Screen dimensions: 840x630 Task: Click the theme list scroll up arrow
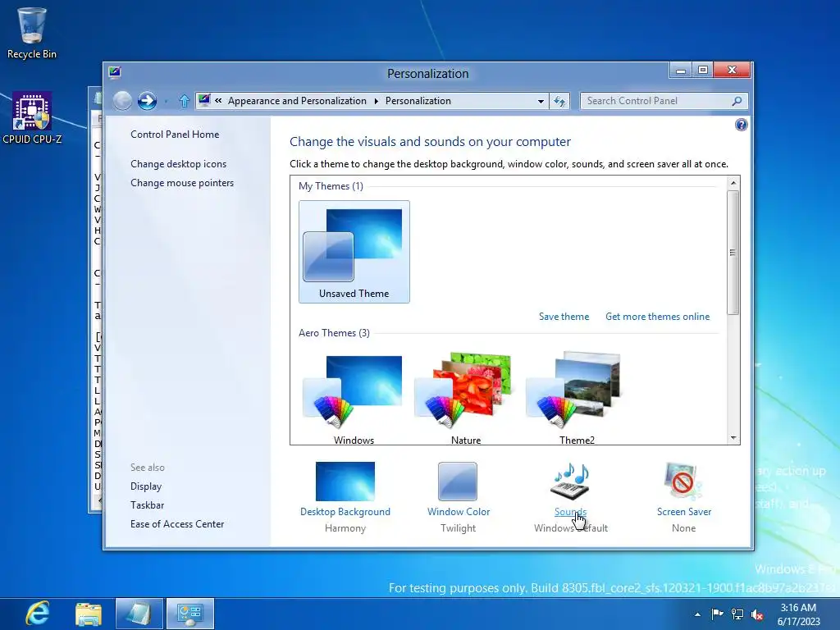(x=733, y=183)
